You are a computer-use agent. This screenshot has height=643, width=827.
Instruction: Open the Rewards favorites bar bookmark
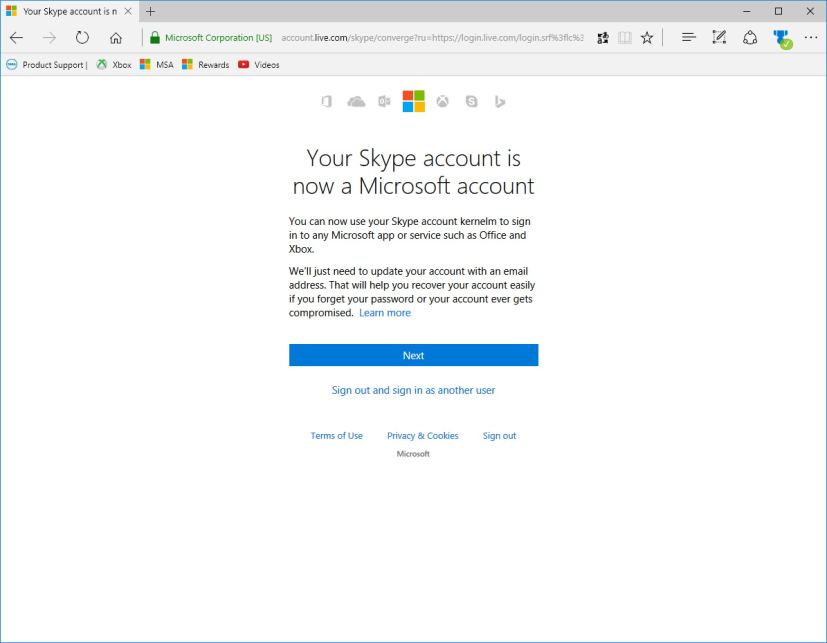click(x=205, y=65)
